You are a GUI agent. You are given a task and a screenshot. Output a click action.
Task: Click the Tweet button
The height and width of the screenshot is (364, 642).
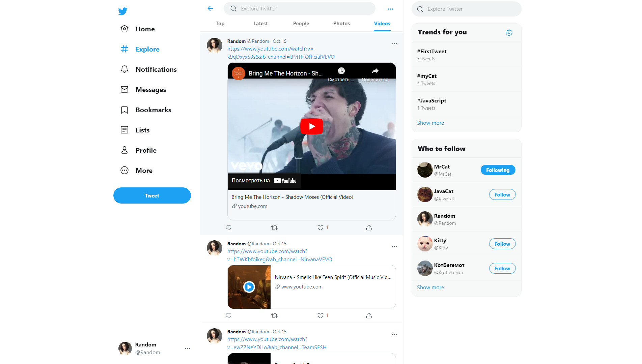(x=152, y=195)
